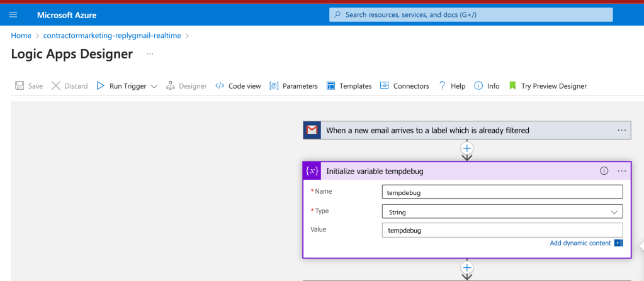644x281 pixels.
Task: Click the Discard button label
Action: (x=76, y=86)
